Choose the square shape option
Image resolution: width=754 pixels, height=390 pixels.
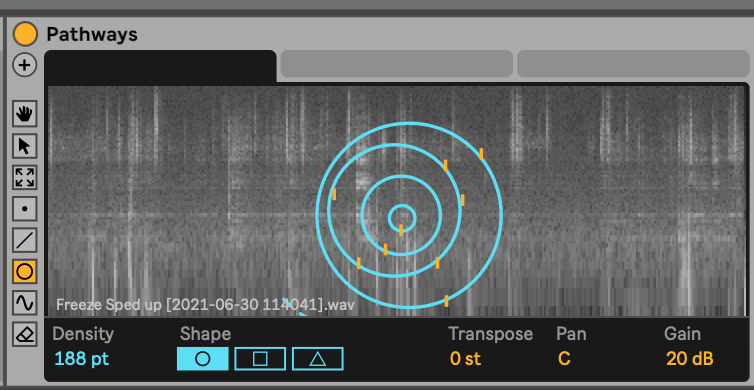[260, 359]
